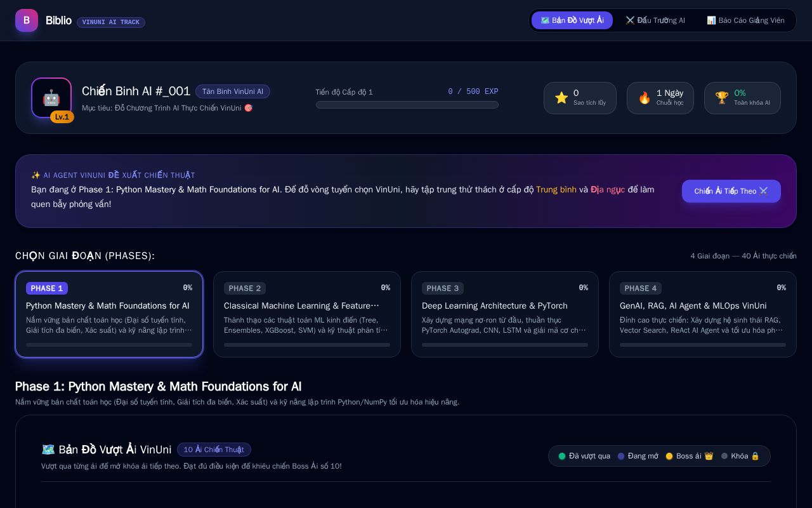Image resolution: width=812 pixels, height=508 pixels.
Task: Click the Phase 3 card progress bar
Action: 505,345
